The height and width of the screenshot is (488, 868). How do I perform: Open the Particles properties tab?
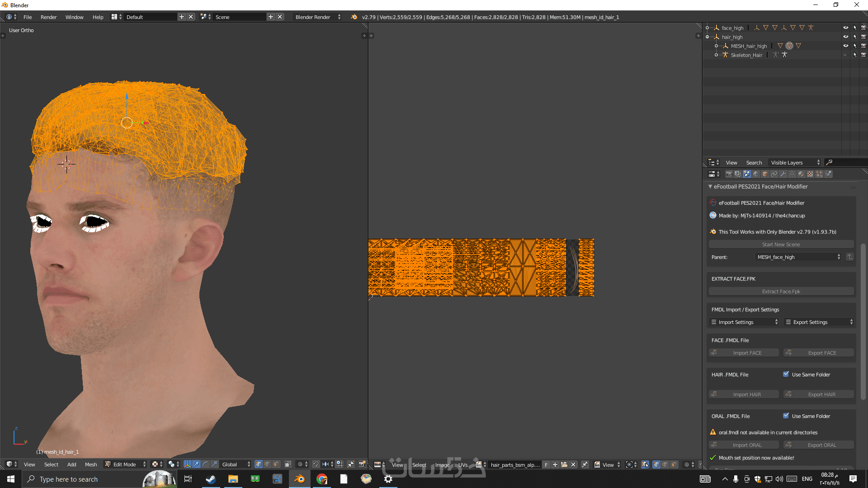[x=819, y=174]
